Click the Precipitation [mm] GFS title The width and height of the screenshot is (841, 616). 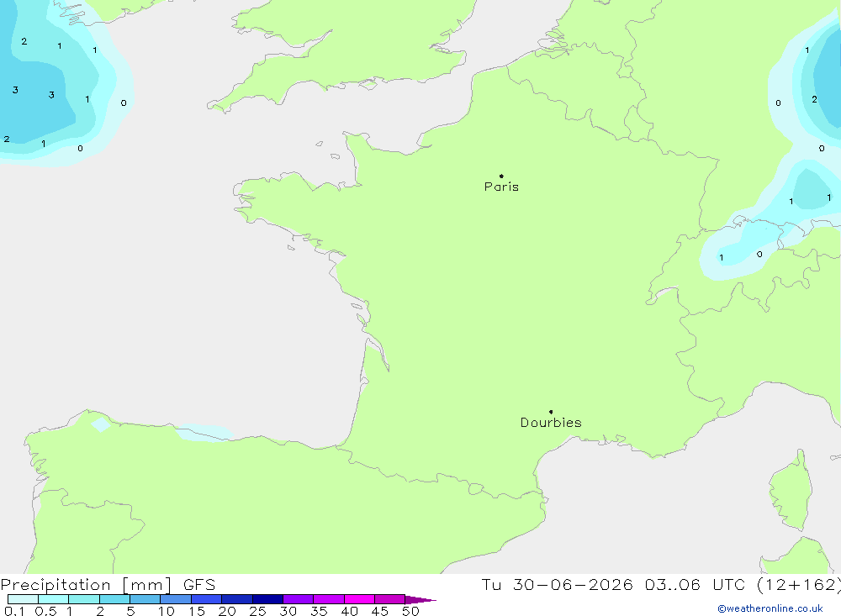pos(108,584)
